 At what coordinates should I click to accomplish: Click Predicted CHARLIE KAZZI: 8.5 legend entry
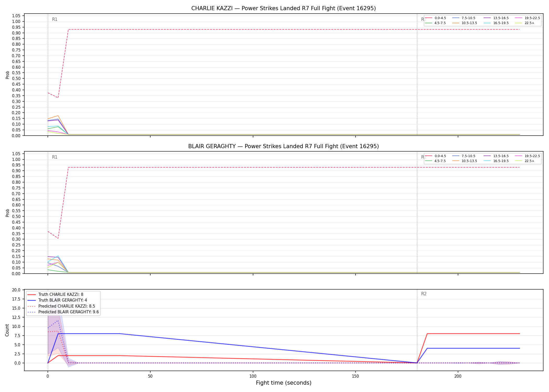coord(61,306)
